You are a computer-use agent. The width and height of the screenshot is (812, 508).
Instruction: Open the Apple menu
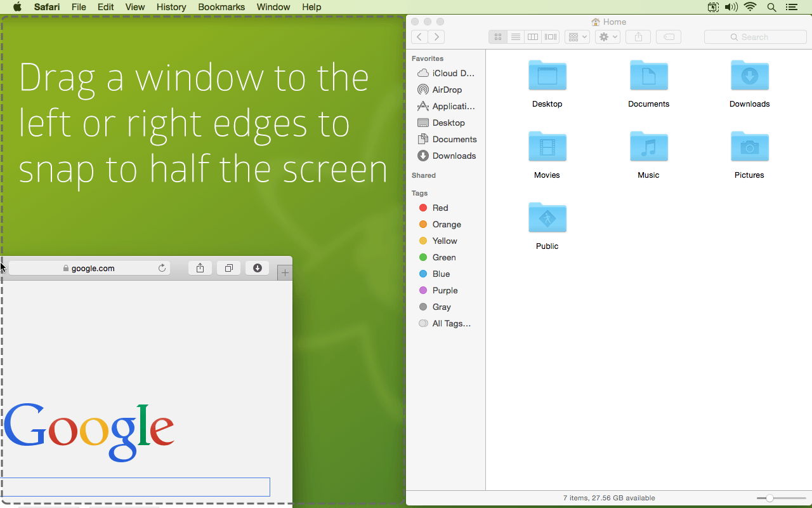(x=17, y=7)
